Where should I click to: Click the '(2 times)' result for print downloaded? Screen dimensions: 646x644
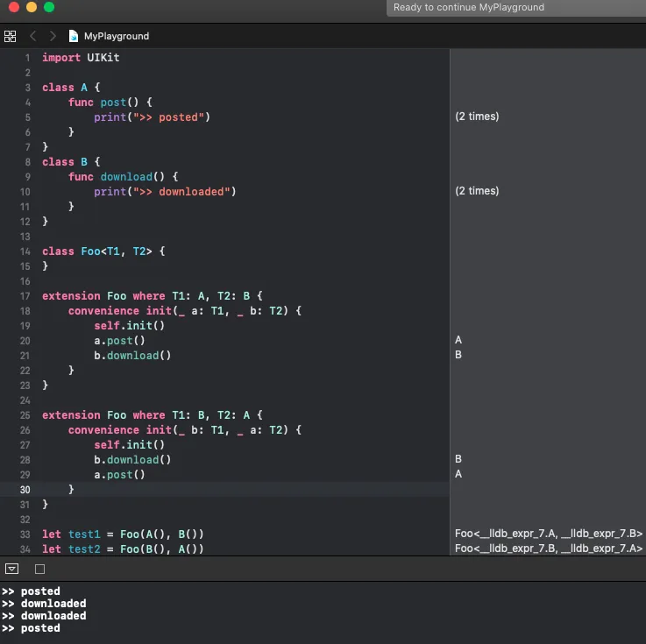coord(477,191)
